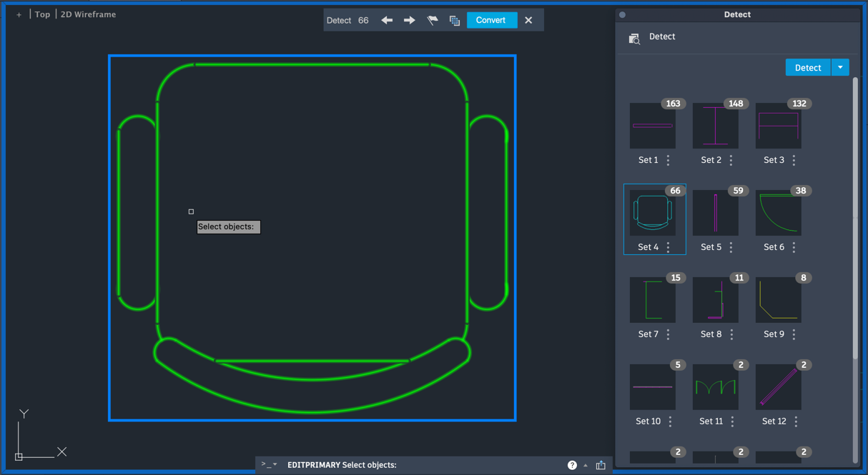
Task: Click the Detect palette close dot
Action: point(622,14)
